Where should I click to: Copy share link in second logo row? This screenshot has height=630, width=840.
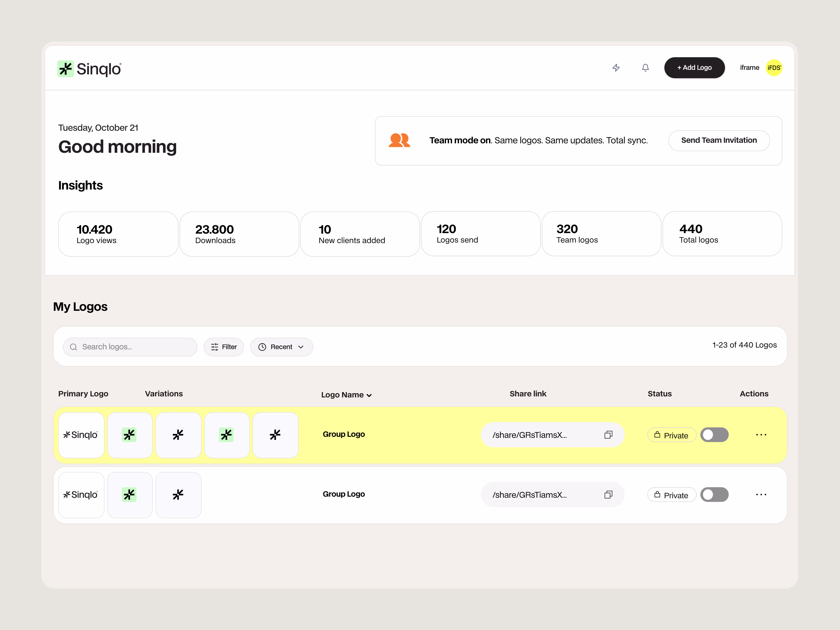point(608,495)
